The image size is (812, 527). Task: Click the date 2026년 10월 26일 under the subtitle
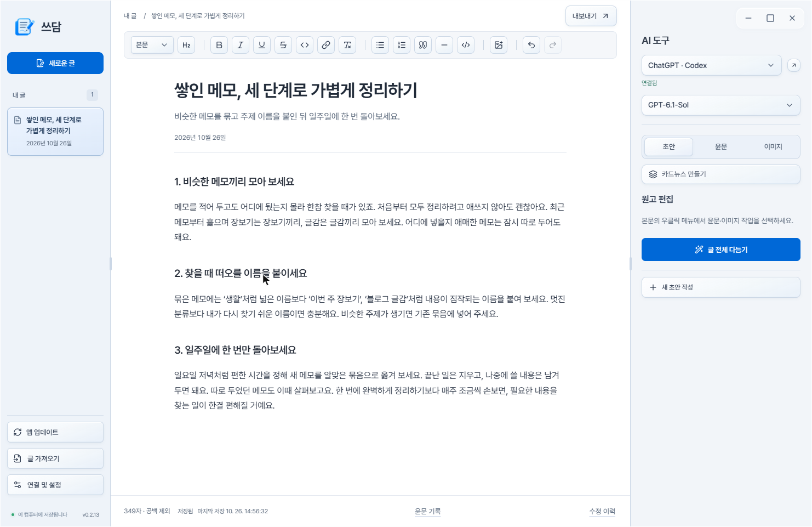[200, 138]
